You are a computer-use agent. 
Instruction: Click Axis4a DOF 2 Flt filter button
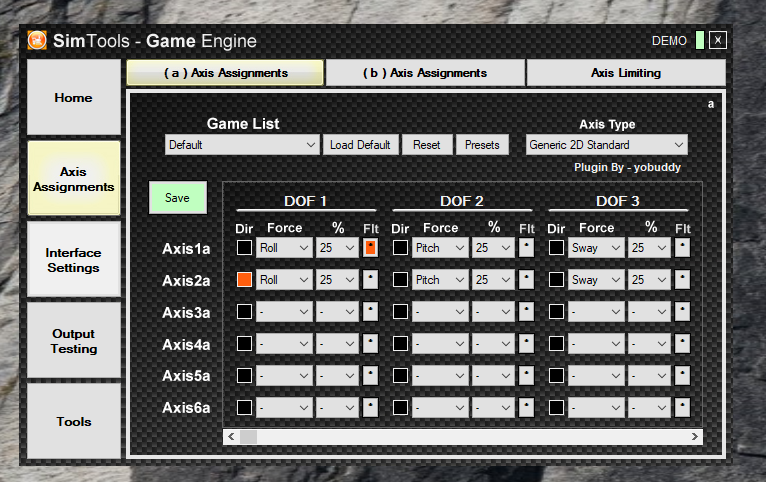[526, 344]
